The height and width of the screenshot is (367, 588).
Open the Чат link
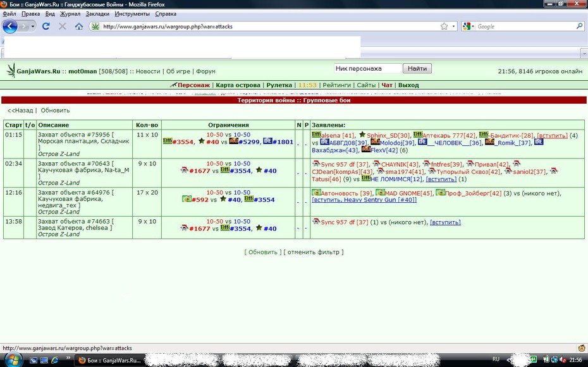point(387,85)
